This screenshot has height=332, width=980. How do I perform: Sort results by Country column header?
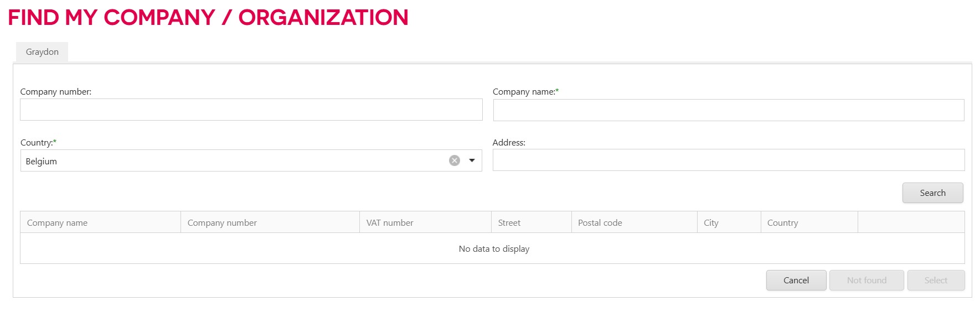[808, 222]
